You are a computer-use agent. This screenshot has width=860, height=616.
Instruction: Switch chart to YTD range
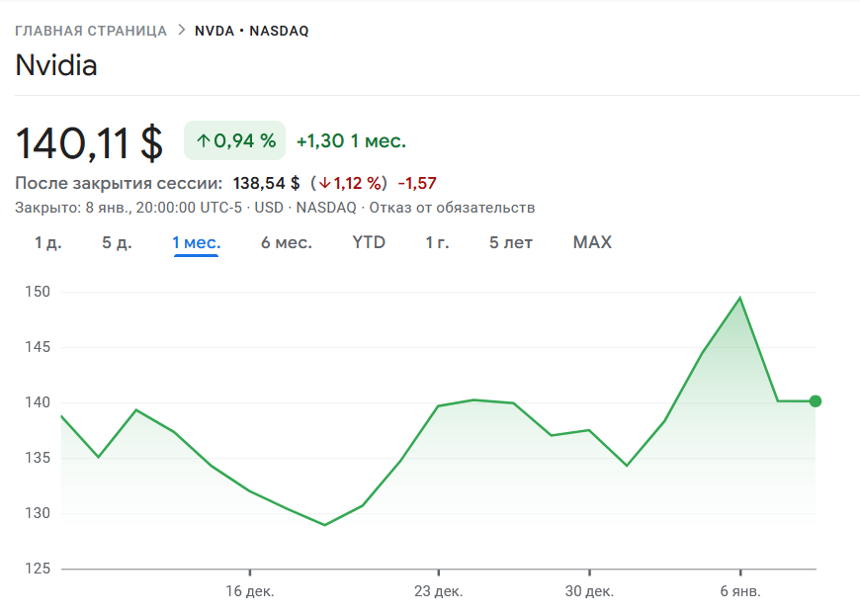pyautogui.click(x=369, y=242)
